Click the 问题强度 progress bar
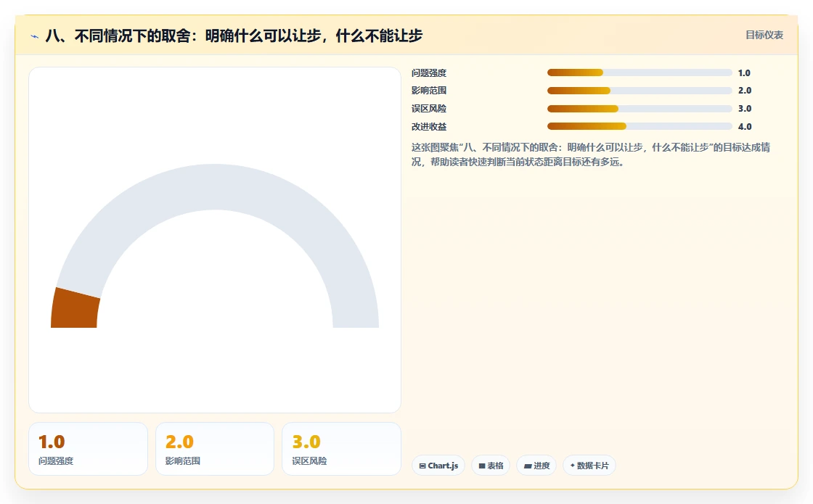The height and width of the screenshot is (504, 813). (640, 73)
